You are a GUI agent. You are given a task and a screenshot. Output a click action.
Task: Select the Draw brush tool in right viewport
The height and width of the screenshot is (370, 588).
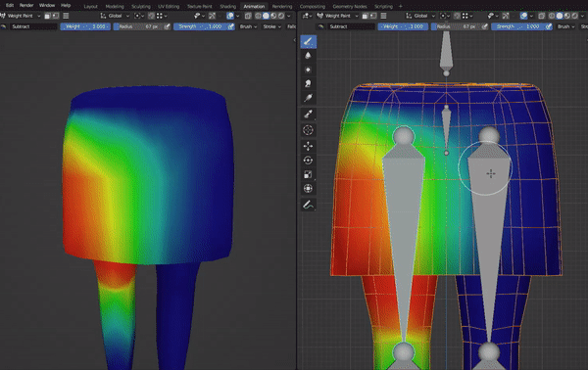[x=309, y=41]
